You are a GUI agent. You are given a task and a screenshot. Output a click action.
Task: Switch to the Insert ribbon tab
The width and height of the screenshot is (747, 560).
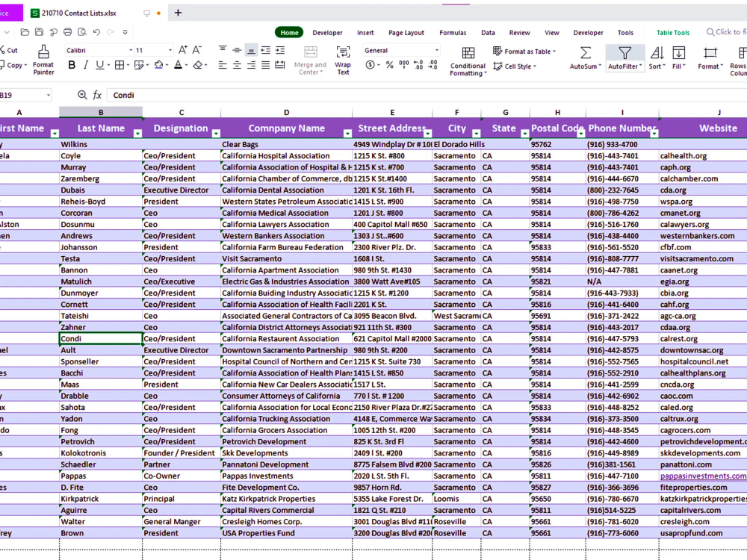[365, 32]
